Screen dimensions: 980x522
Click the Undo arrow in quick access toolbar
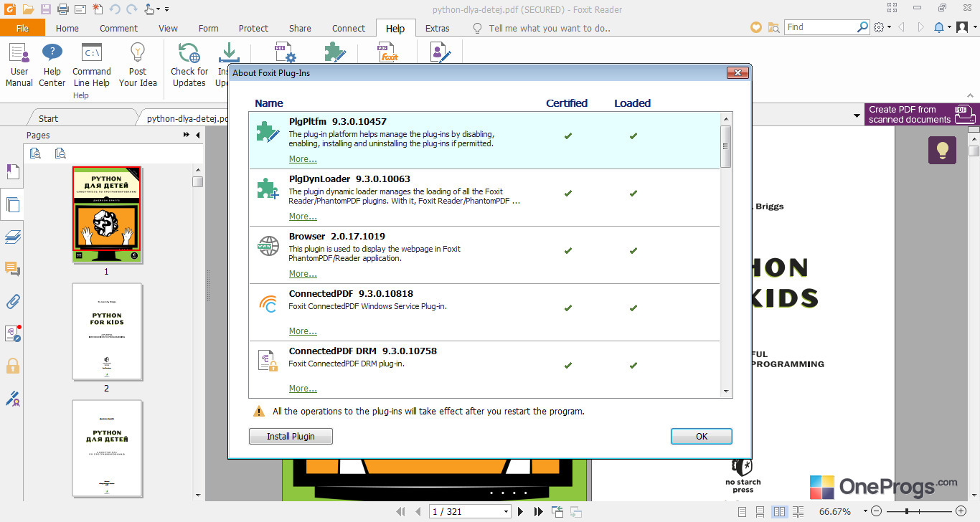116,9
